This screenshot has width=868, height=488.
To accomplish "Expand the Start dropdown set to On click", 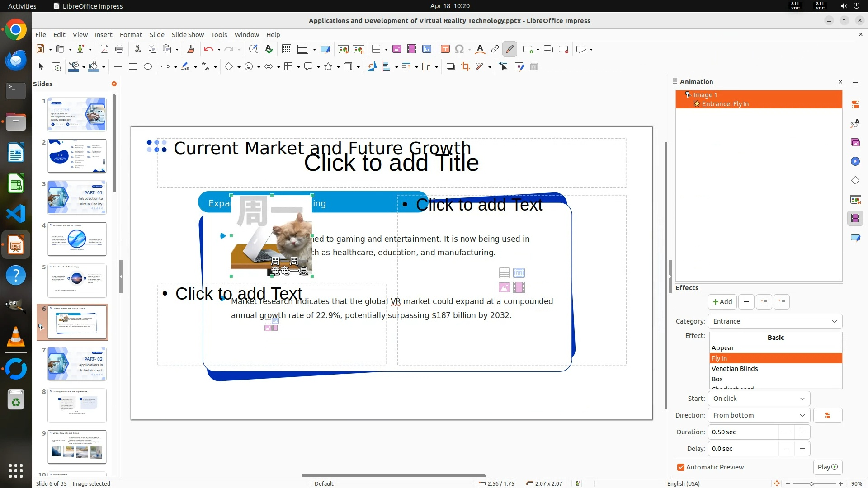I will point(759,399).
